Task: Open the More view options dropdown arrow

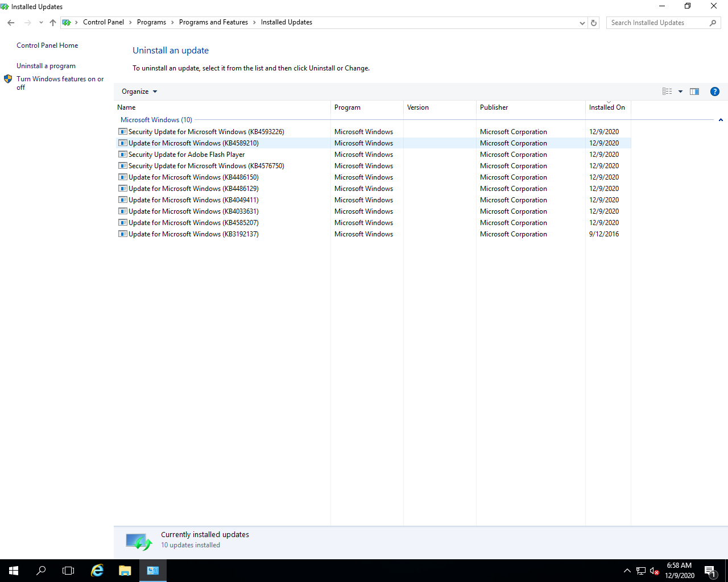Action: point(680,92)
